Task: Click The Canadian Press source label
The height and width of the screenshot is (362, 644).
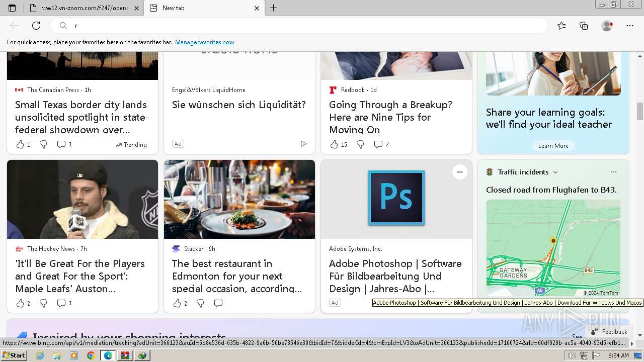Action: click(53, 90)
